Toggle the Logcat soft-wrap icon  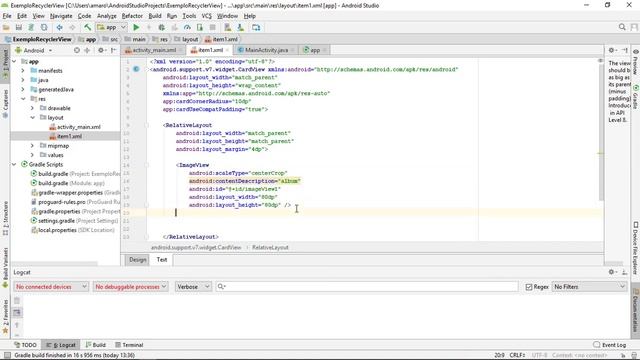tap(17, 313)
